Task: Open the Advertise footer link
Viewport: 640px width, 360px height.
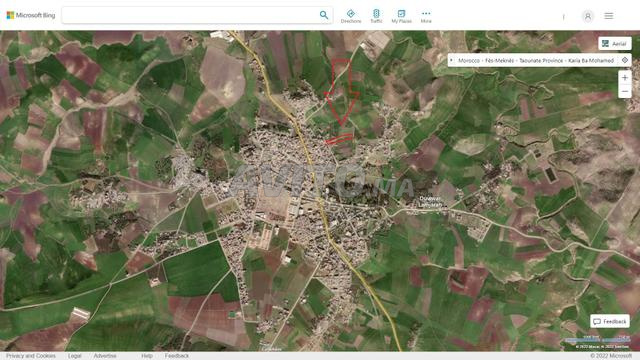Action: click(105, 356)
